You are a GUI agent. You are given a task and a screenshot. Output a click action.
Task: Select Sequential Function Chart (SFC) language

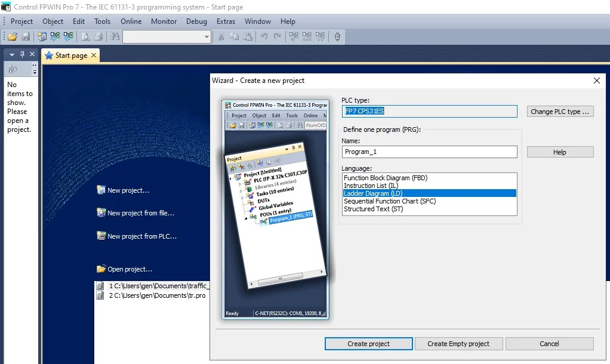(x=430, y=201)
